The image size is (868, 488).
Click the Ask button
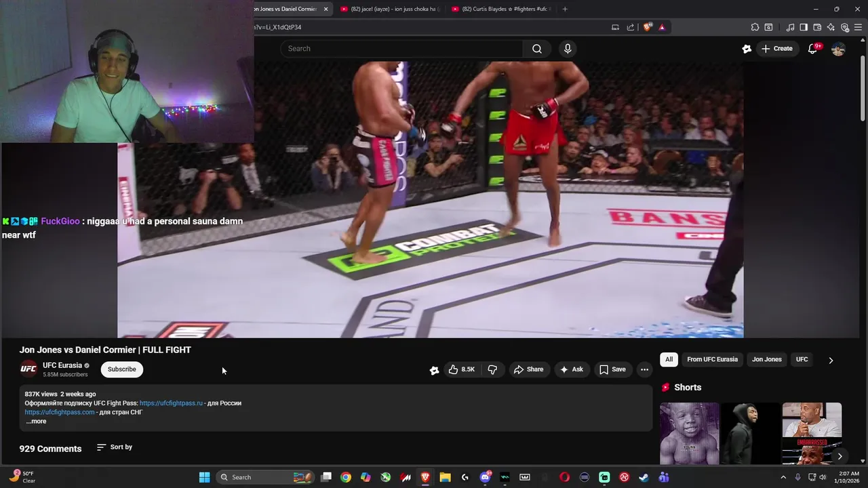pos(571,369)
